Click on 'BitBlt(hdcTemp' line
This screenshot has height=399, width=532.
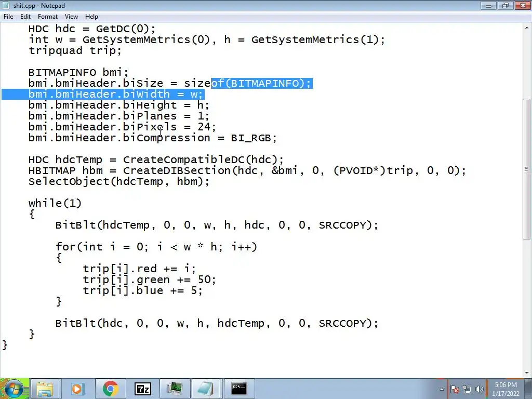tap(217, 225)
